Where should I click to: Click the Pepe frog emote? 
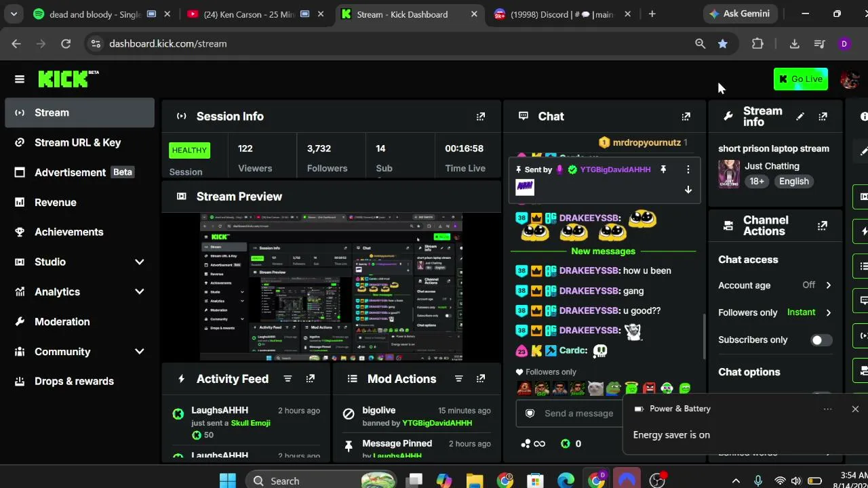click(613, 388)
